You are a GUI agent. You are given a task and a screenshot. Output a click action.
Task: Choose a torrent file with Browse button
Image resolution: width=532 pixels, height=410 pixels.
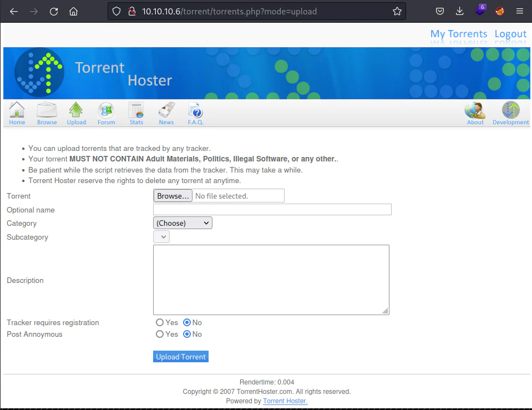[173, 196]
